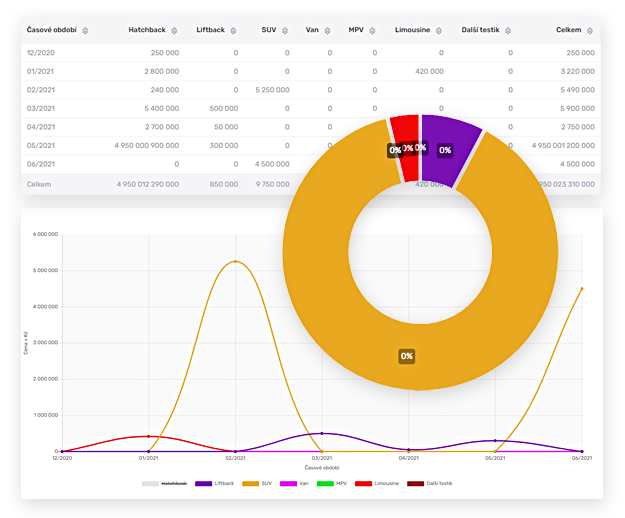Click SUV peak point at 02/2021
This screenshot has width=625, height=518.
236,262
